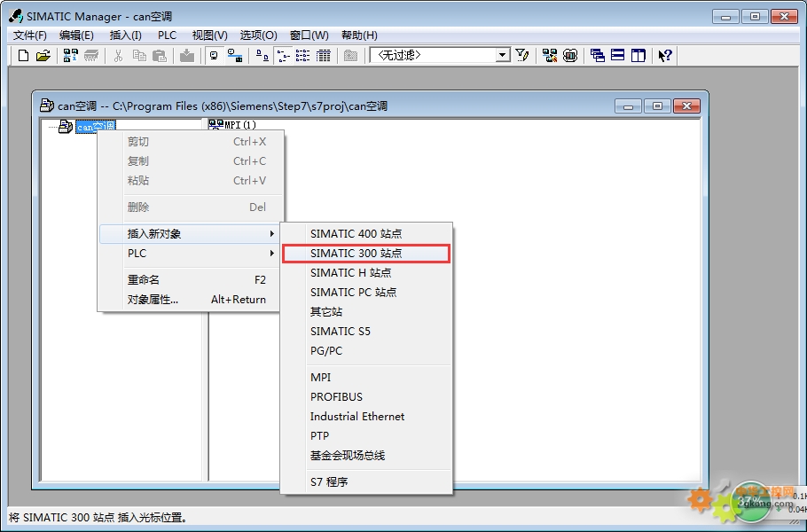This screenshot has width=807, height=532.
Task: Click 重命名 in context menu
Action: (x=191, y=280)
